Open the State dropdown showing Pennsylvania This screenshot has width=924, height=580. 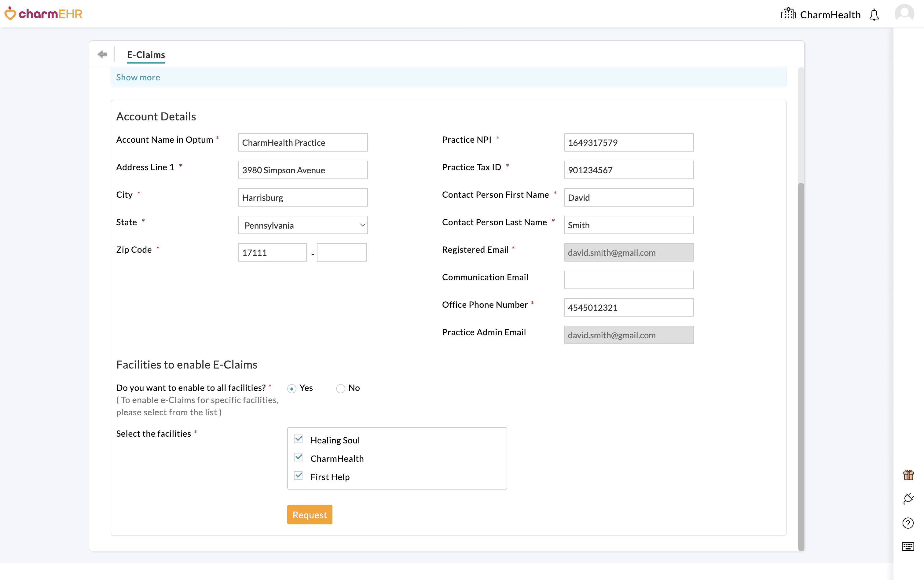tap(302, 225)
